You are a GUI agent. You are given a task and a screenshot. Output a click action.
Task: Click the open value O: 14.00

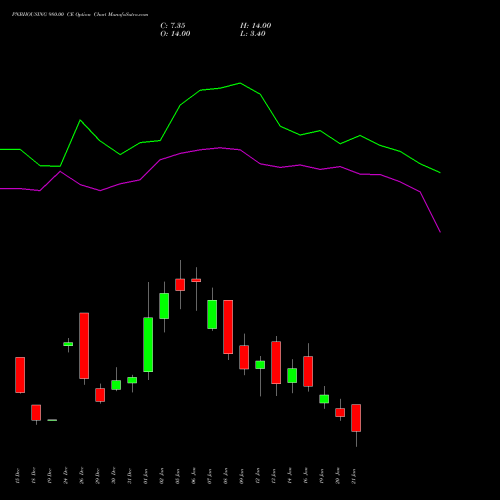coord(175,34)
